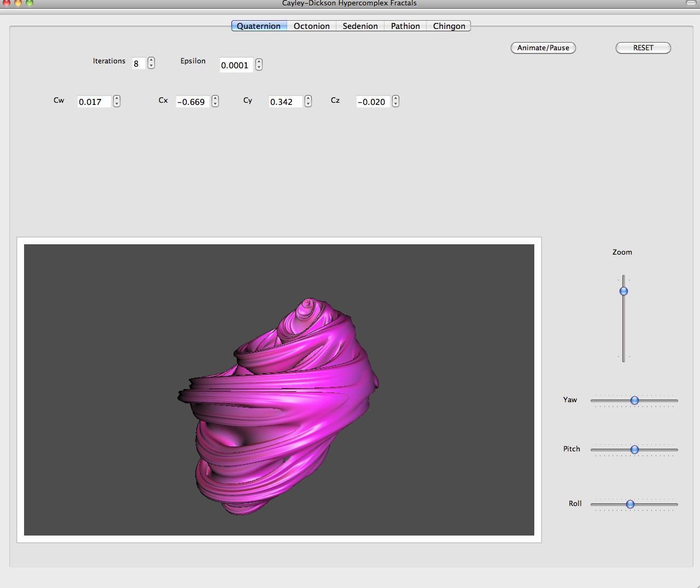
Task: Click the Iterations stepper arrows
Action: click(151, 63)
